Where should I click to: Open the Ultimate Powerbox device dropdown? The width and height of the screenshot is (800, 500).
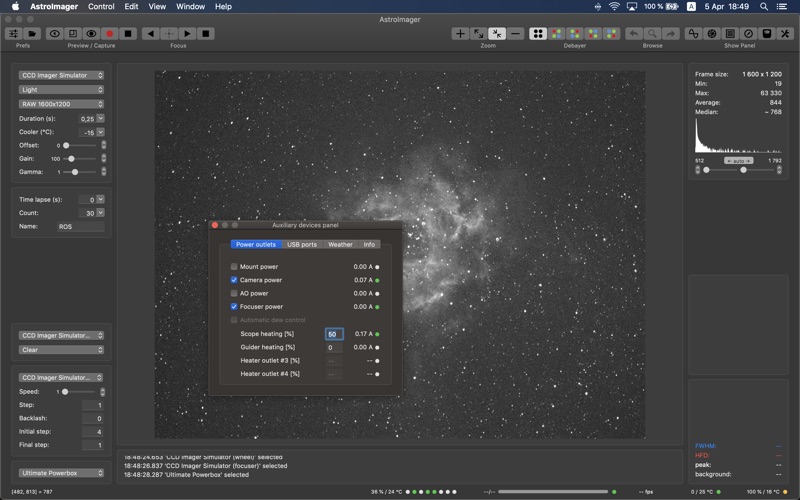(x=61, y=473)
